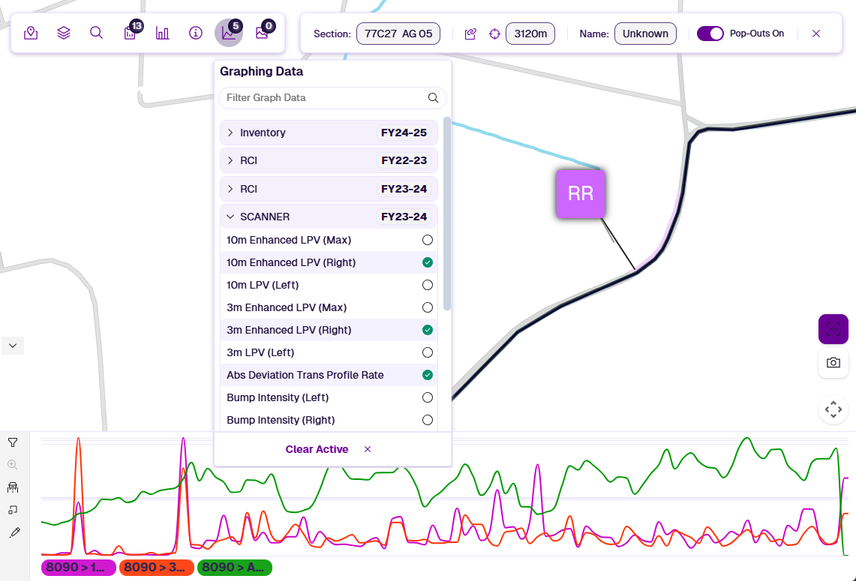Click the shape select icon beside the graph

click(13, 509)
